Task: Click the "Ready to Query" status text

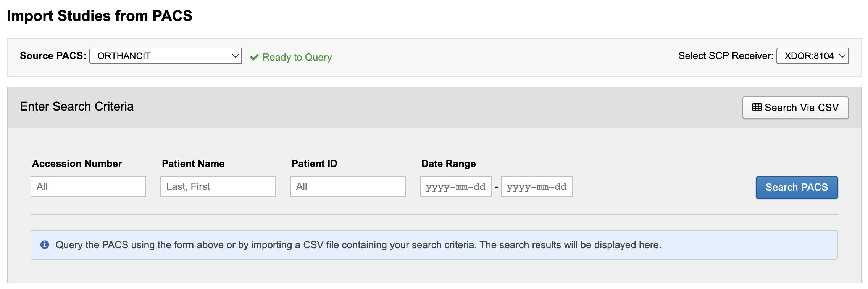Action: tap(297, 57)
